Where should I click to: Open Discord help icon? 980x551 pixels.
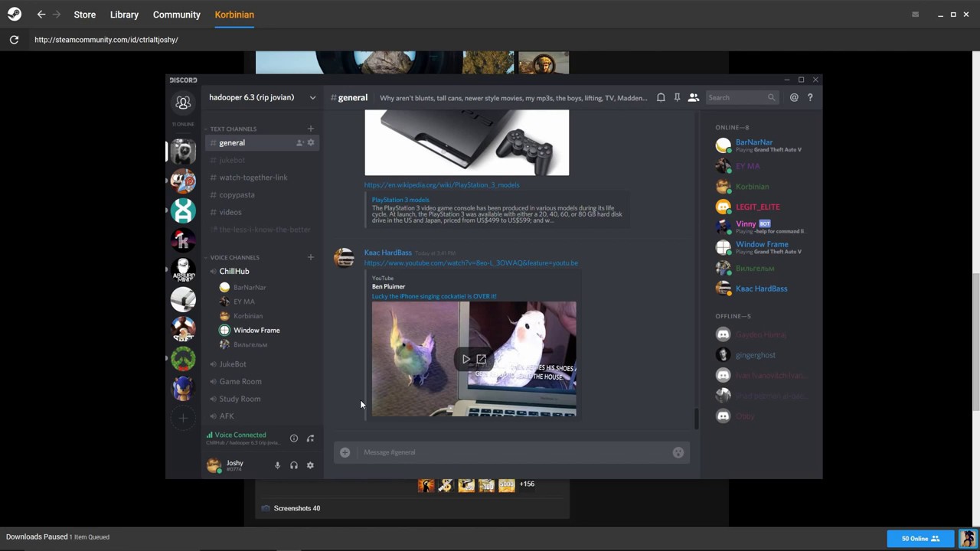[x=810, y=97]
